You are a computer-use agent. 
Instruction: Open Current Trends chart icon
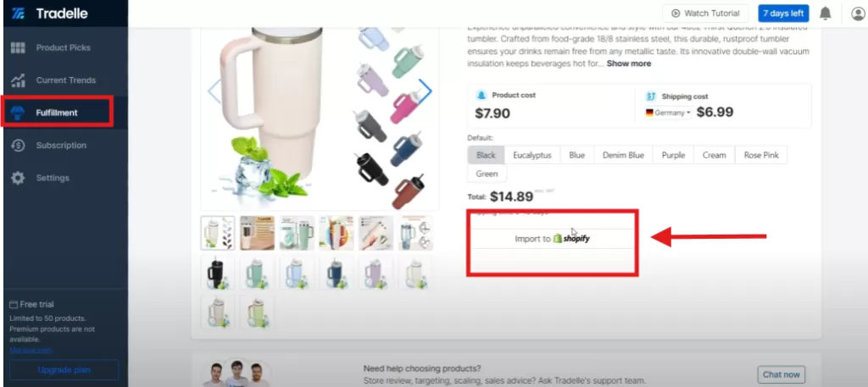pyautogui.click(x=19, y=80)
